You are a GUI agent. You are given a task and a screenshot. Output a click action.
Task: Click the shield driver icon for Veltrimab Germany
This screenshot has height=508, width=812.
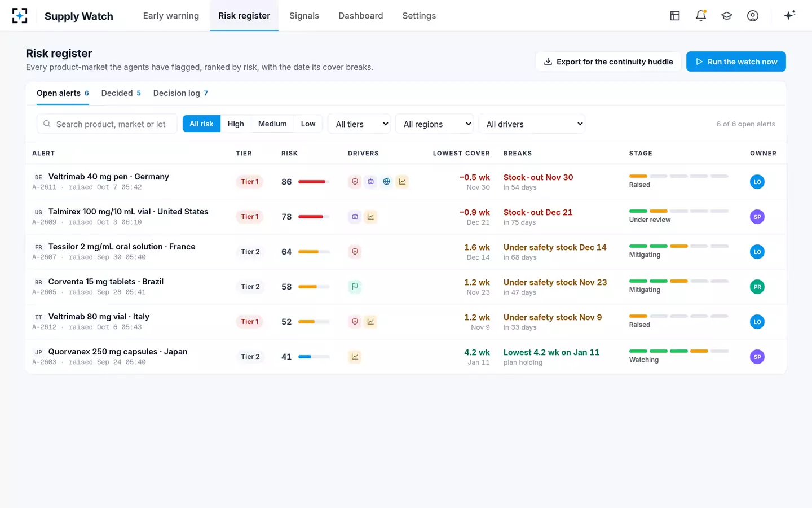click(x=355, y=182)
